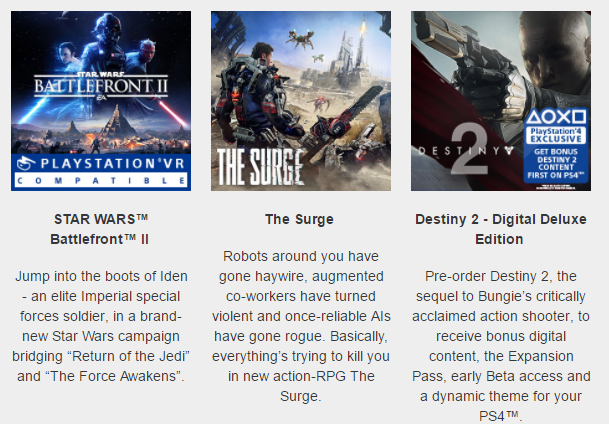The width and height of the screenshot is (609, 424).
Task: Open The Surge cover art thumbnail
Action: pyautogui.click(x=301, y=101)
